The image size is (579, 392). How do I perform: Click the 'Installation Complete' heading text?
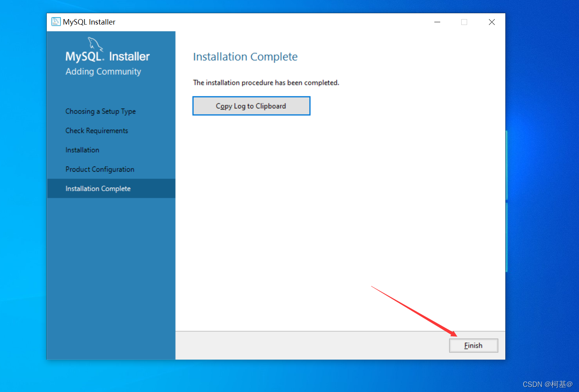click(245, 57)
